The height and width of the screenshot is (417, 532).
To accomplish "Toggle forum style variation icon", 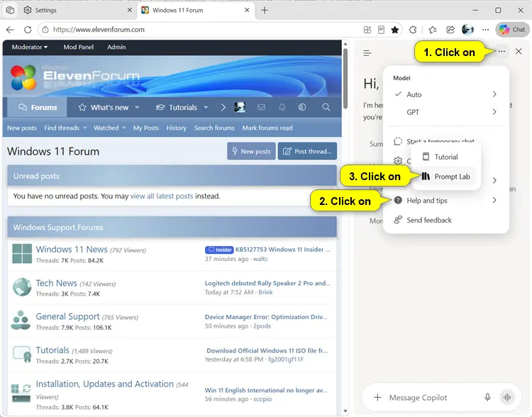I will [302, 107].
